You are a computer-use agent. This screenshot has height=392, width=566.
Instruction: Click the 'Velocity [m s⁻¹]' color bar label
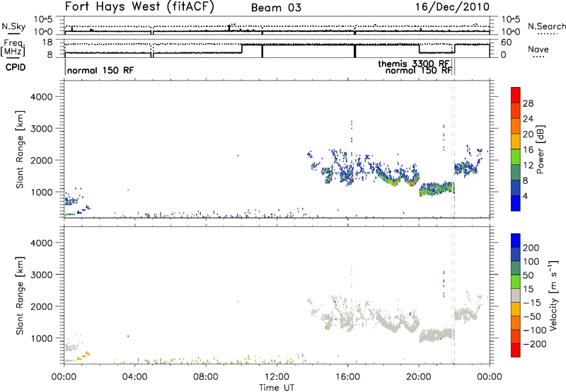tap(553, 295)
